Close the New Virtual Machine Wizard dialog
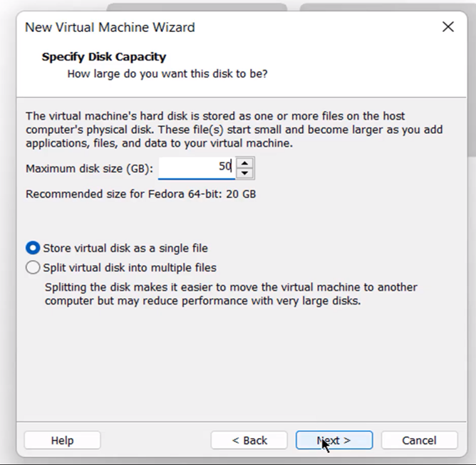The height and width of the screenshot is (465, 476). (x=447, y=27)
